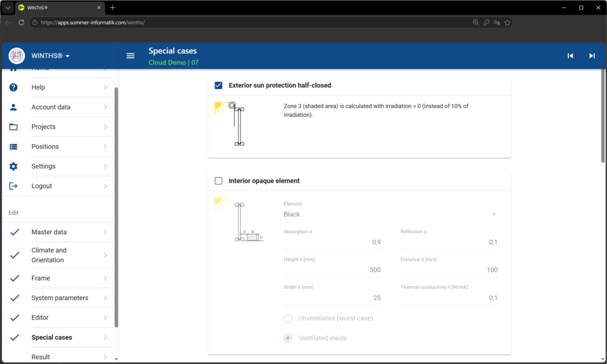
Task: Open System parameters section
Action: (58, 298)
